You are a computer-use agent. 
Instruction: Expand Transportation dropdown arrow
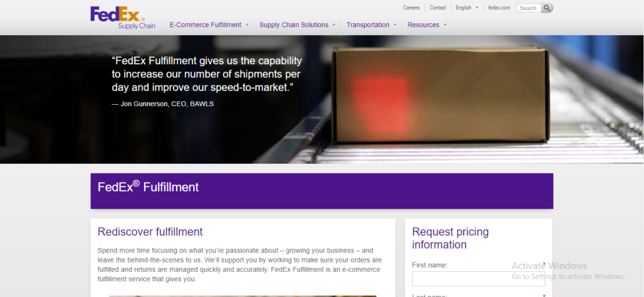[x=395, y=25]
